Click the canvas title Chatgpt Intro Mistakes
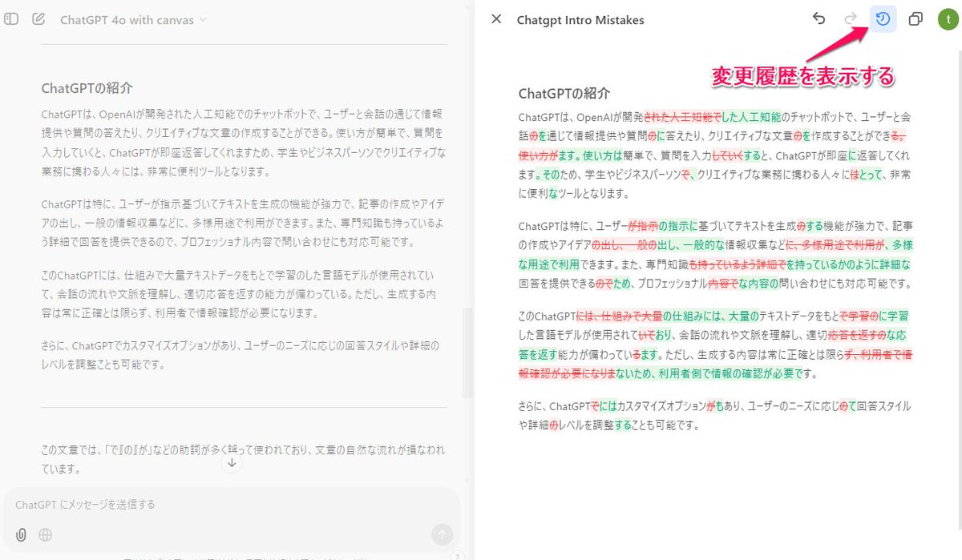 pyautogui.click(x=580, y=19)
